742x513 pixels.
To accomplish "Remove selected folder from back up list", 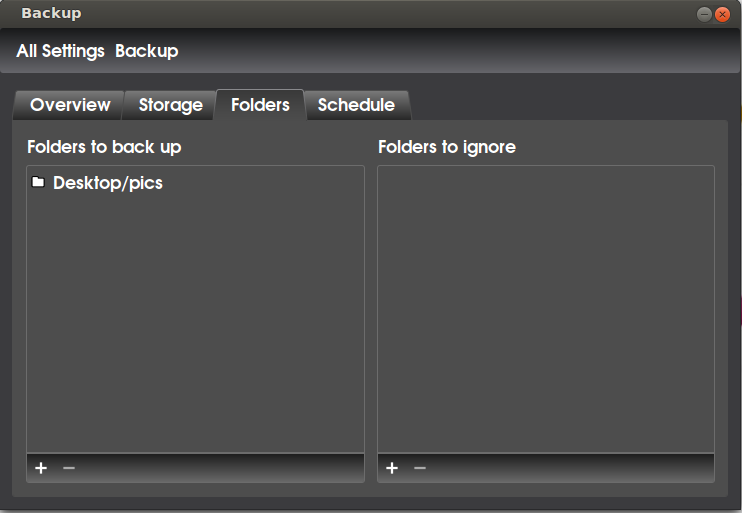I will [69, 468].
